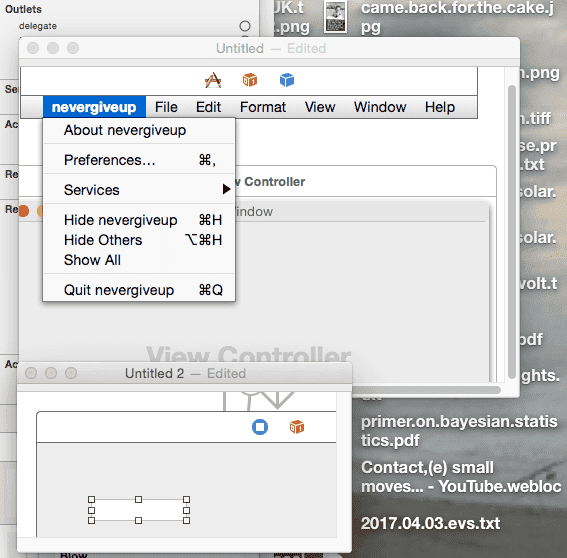Select the Preferences… menu item
Image resolution: width=567 pixels, height=558 pixels.
139,160
